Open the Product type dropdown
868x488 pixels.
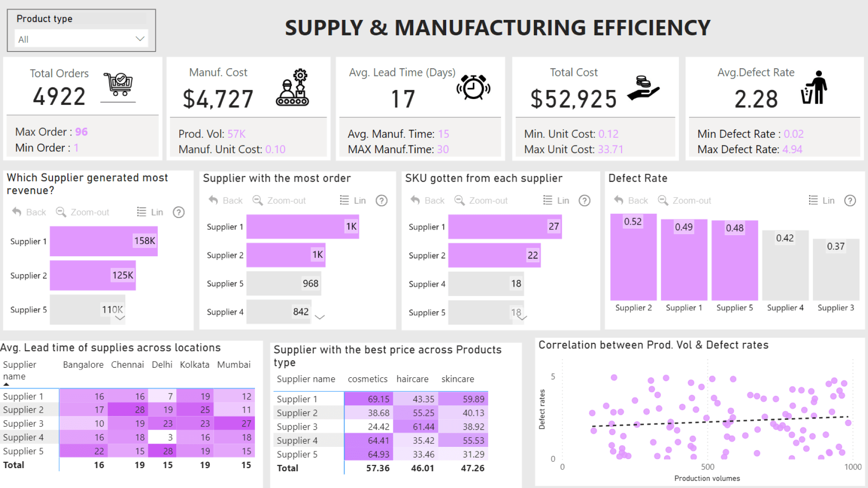pyautogui.click(x=81, y=39)
